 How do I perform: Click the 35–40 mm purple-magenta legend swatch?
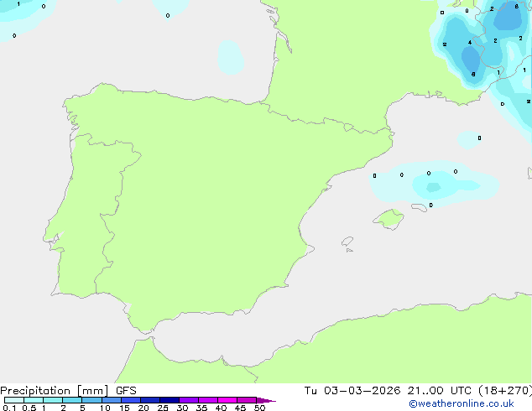pos(208,400)
